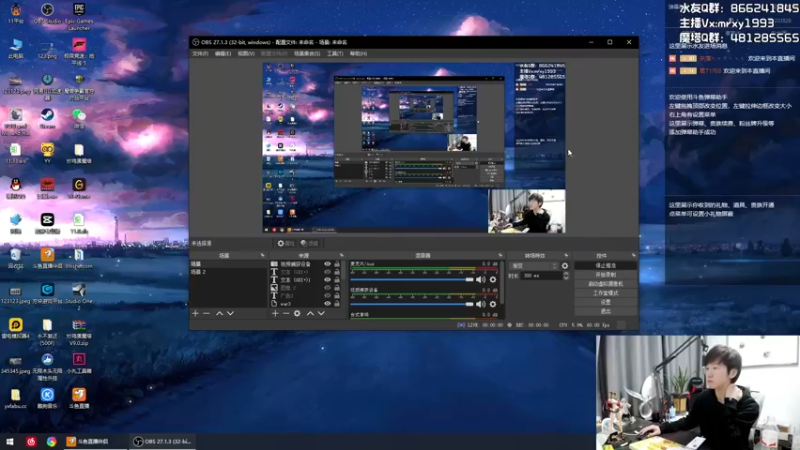
Task: Open the Epic Games Launcher desktop icon
Action: coord(79,16)
